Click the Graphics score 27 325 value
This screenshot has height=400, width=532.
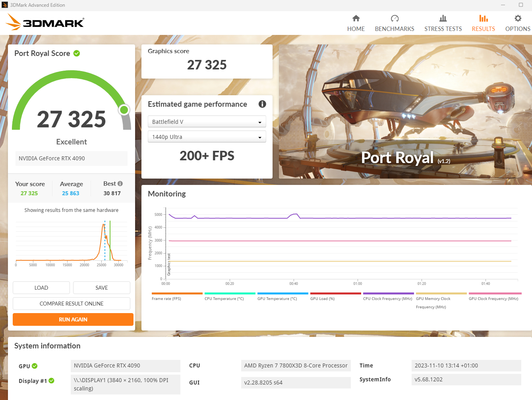pos(207,65)
